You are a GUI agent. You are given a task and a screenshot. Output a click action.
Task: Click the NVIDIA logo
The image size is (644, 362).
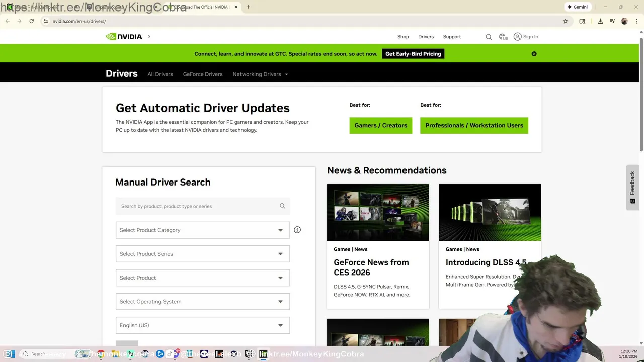tap(124, 37)
